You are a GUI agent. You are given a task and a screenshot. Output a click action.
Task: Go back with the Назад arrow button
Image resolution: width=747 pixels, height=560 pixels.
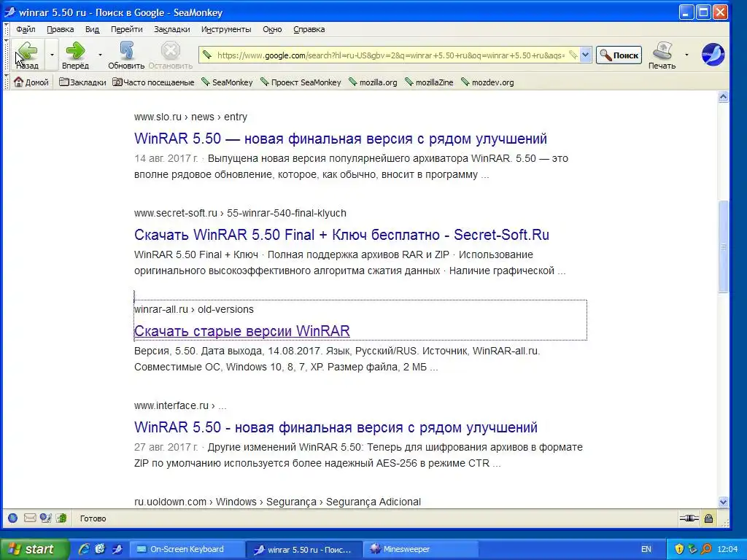point(27,55)
